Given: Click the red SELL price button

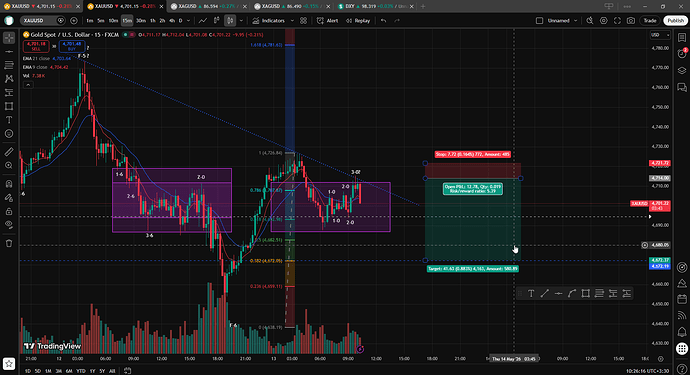Looking at the screenshot, I should coord(36,46).
